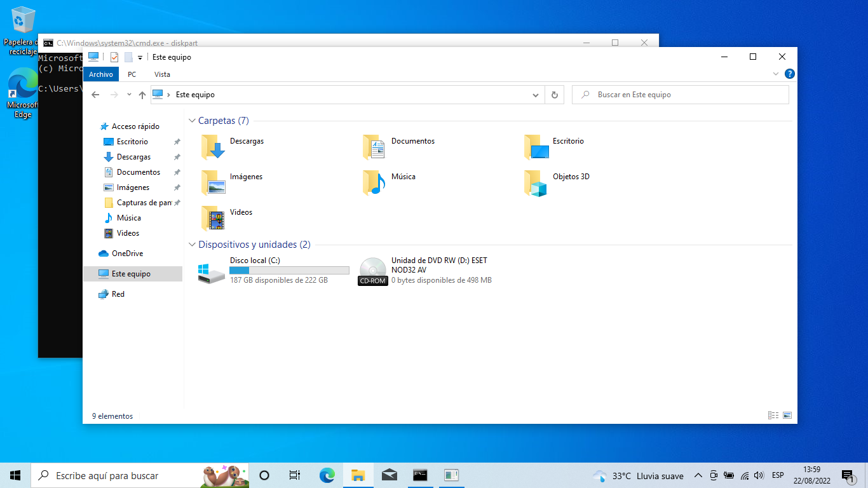Collapse the Carpetas (7) group
The width and height of the screenshot is (868, 488).
193,121
